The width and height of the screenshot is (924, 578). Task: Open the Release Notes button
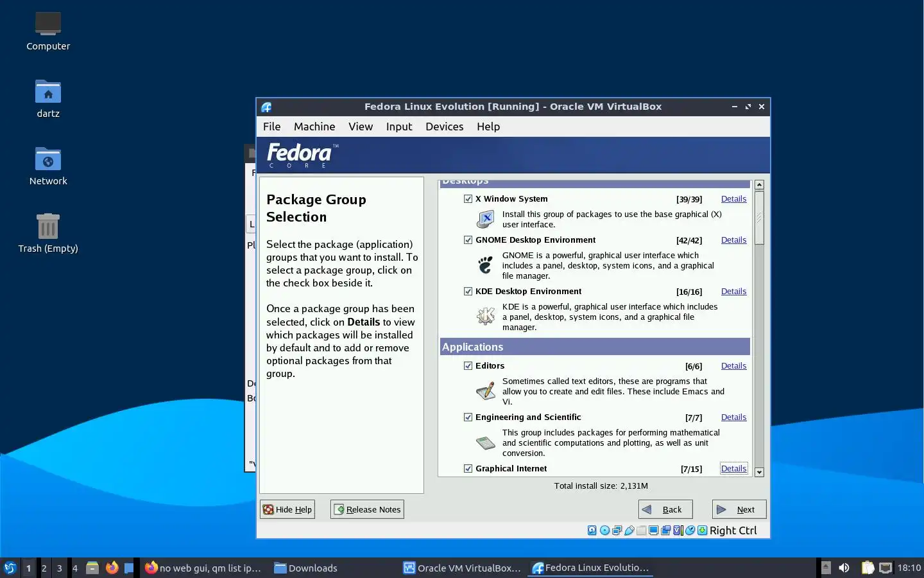(367, 509)
